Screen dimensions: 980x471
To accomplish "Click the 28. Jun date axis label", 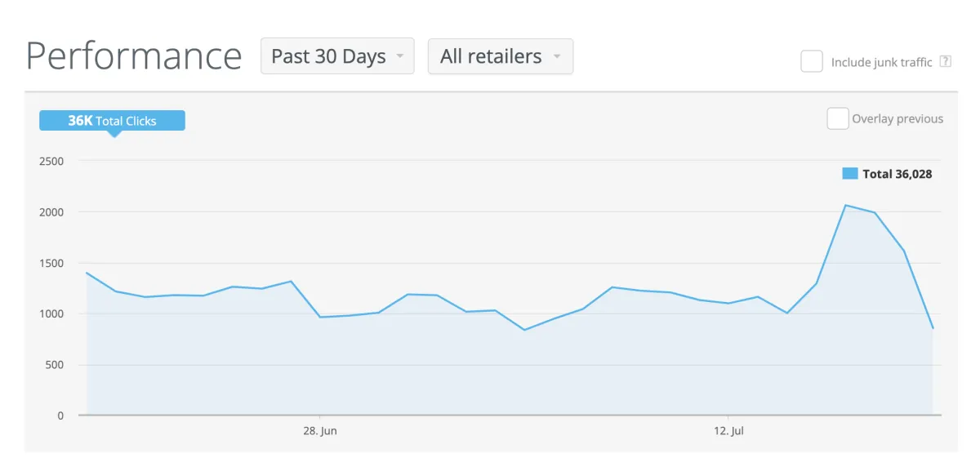I will tap(319, 431).
